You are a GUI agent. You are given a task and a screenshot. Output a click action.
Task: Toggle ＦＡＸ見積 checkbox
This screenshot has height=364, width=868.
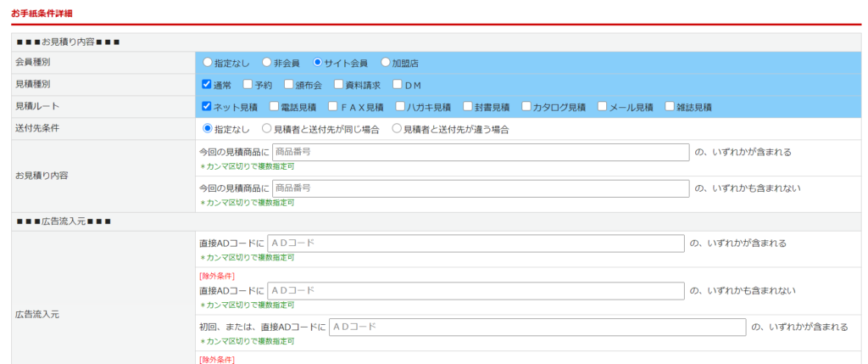(332, 107)
